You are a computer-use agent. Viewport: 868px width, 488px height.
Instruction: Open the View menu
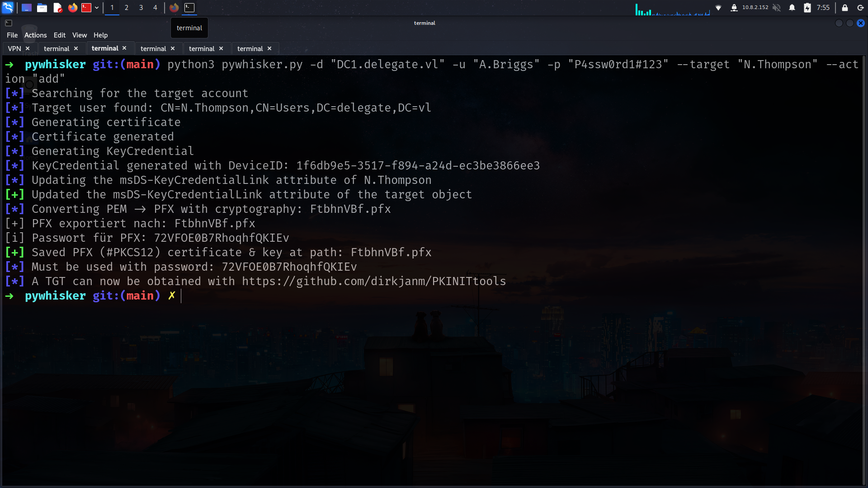80,35
